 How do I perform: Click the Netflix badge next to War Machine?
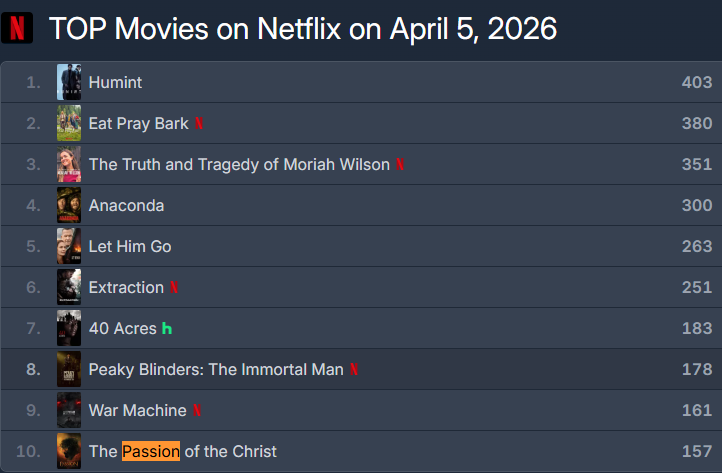pyautogui.click(x=197, y=411)
